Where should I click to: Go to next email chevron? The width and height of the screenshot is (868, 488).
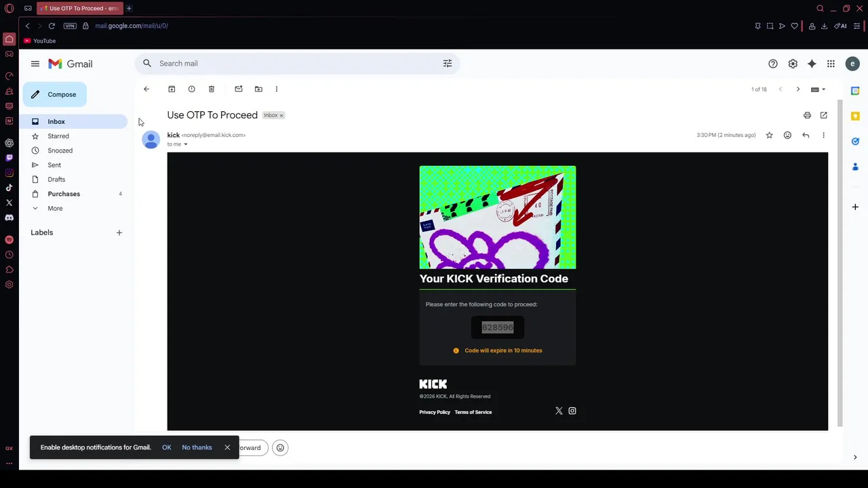(798, 89)
